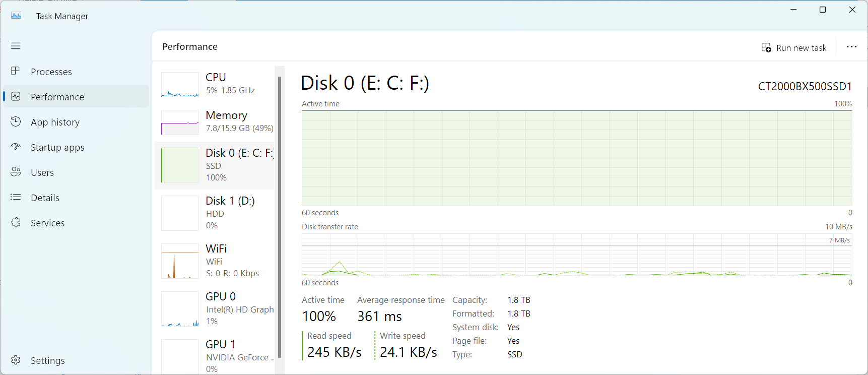Select the WiFi network graph entry
The width and height of the screenshot is (868, 375).
(x=217, y=261)
